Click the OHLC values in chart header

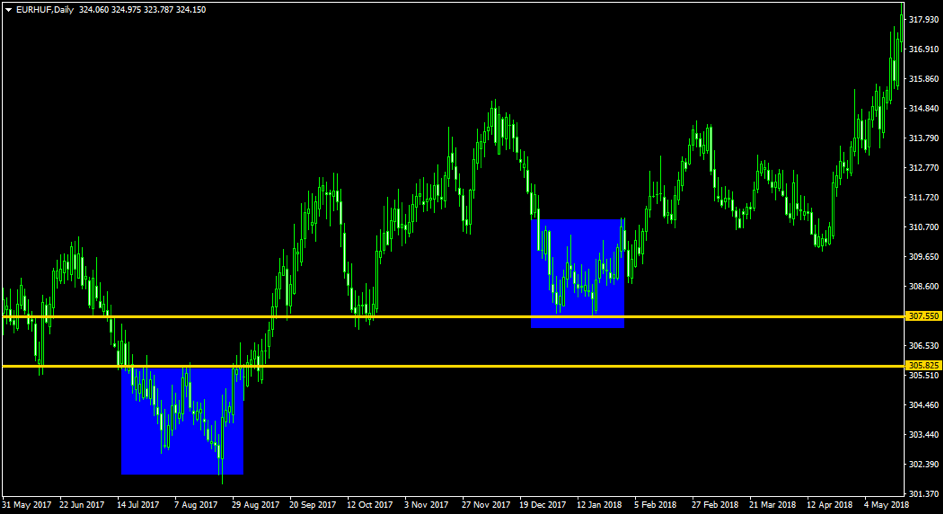143,10
